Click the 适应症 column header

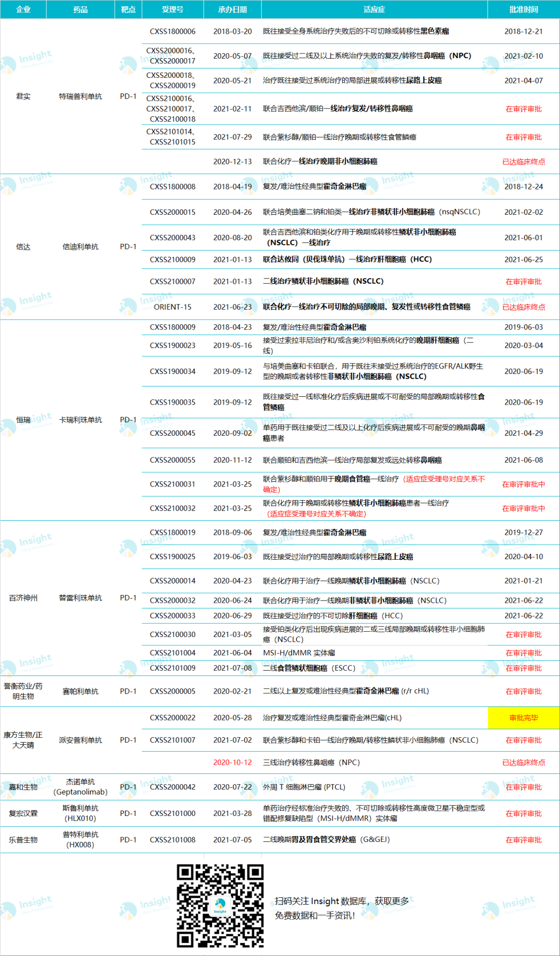coord(374,9)
